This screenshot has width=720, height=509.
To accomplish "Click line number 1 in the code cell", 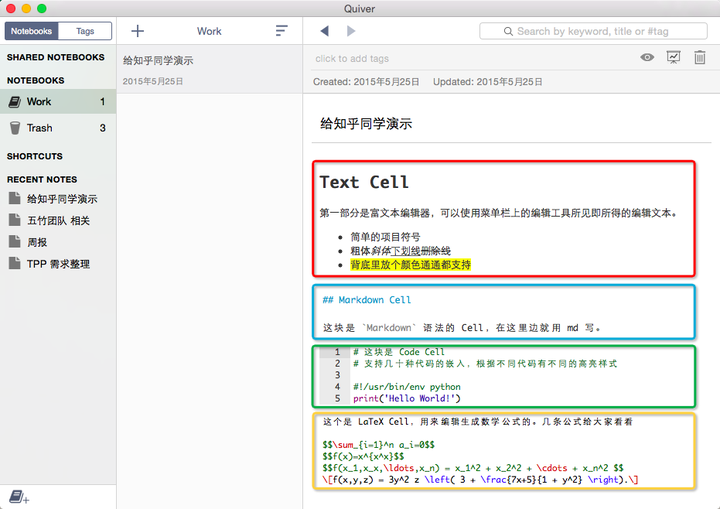I will 337,352.
